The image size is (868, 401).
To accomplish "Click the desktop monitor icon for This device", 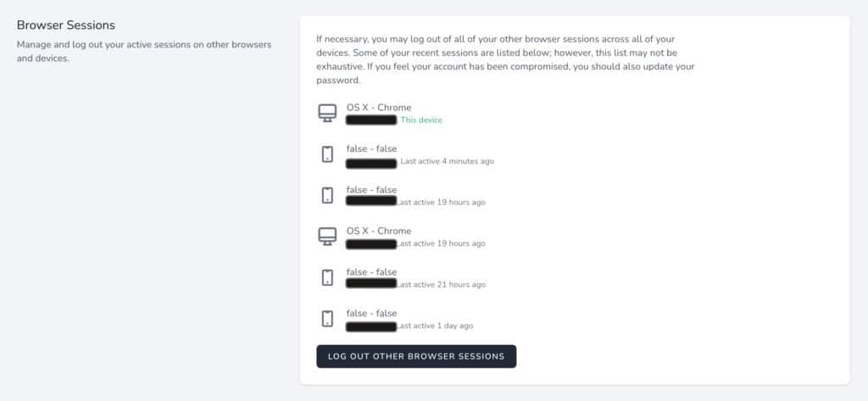I will [327, 113].
